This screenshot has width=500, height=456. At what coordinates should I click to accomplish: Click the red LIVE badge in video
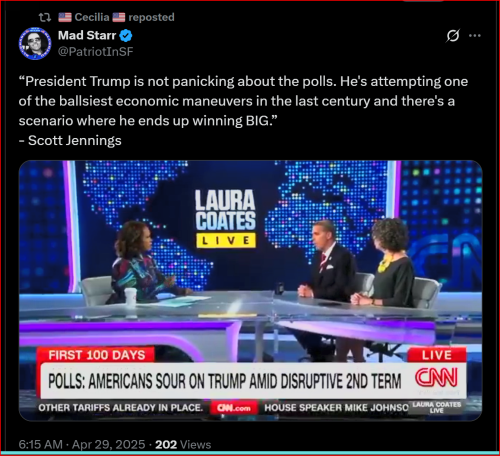click(x=437, y=355)
